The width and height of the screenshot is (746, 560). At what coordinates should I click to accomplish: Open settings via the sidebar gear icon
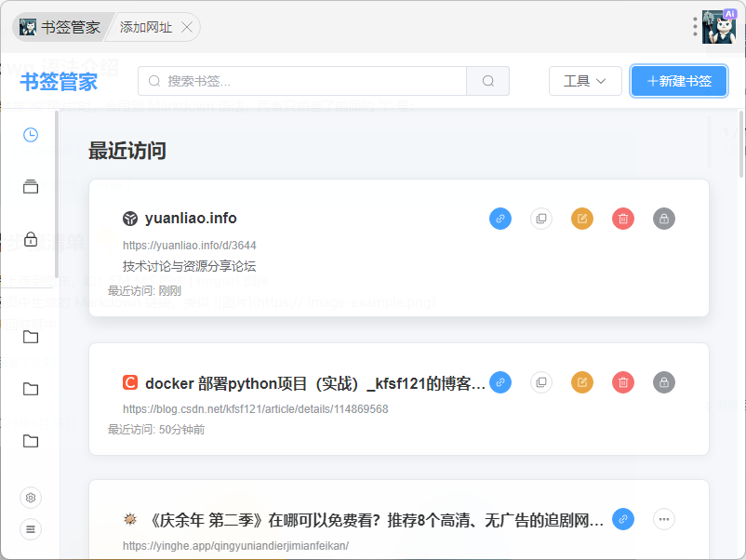click(31, 498)
